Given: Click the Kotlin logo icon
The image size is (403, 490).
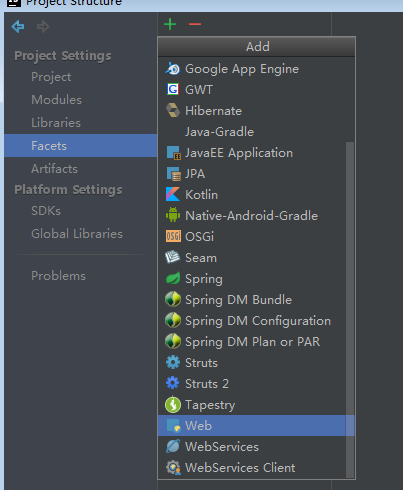Looking at the screenshot, I should pos(173,194).
